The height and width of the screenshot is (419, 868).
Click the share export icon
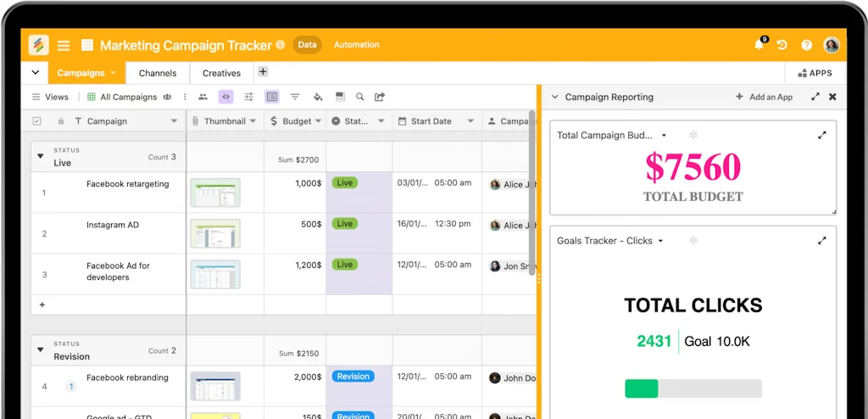pos(379,97)
